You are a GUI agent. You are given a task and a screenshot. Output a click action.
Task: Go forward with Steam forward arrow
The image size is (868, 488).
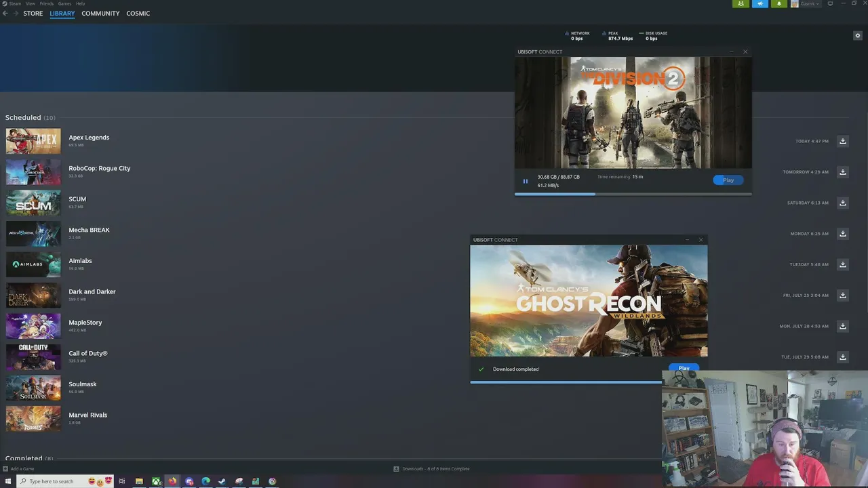pyautogui.click(x=16, y=14)
